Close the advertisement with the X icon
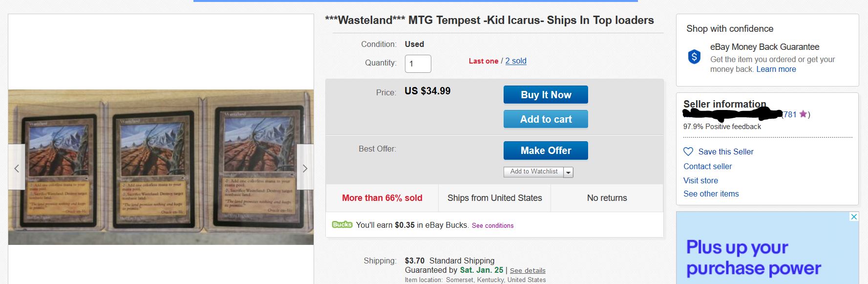This screenshot has height=284, width=868. tap(854, 217)
